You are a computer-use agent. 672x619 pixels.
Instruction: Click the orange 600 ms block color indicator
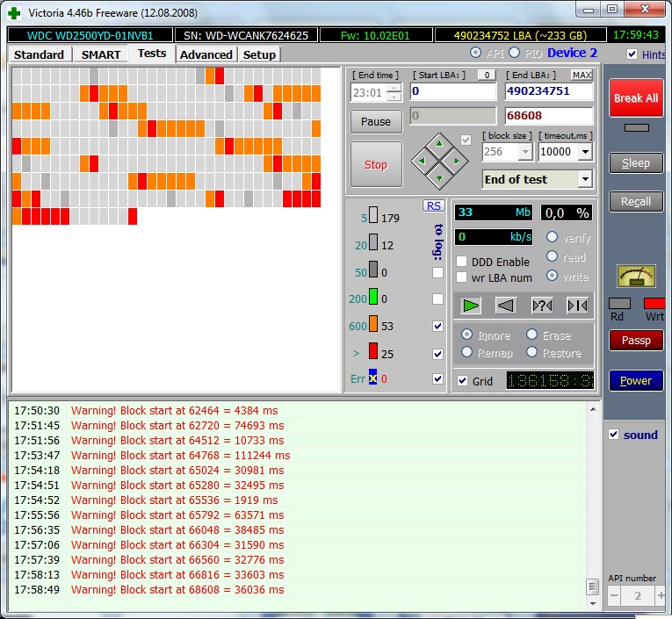[x=372, y=326]
